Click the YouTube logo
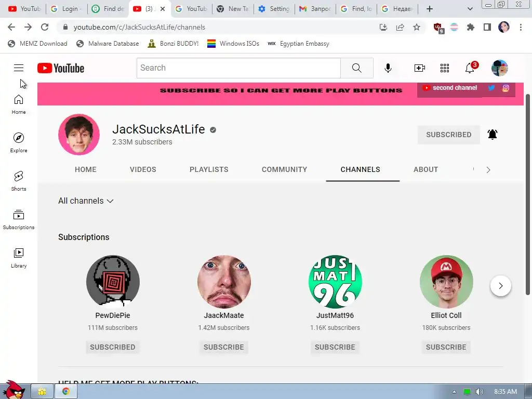Screen dimensions: 532x399 pyautogui.click(x=61, y=68)
